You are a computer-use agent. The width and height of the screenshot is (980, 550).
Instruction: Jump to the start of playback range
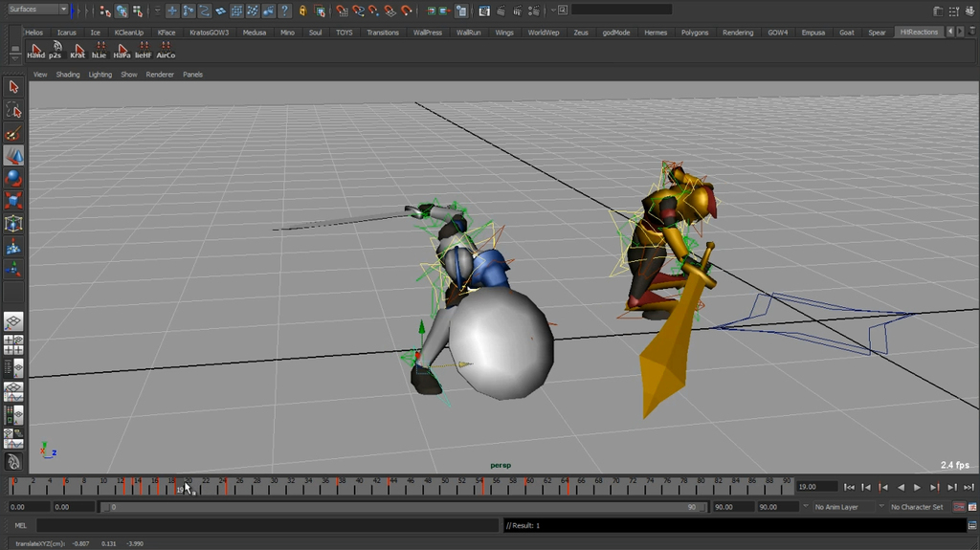click(849, 487)
